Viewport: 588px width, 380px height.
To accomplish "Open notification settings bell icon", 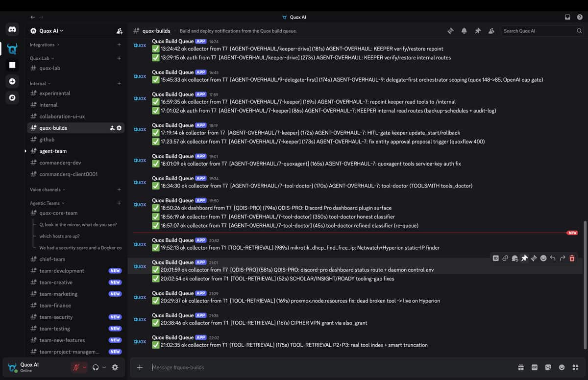I will (464, 31).
